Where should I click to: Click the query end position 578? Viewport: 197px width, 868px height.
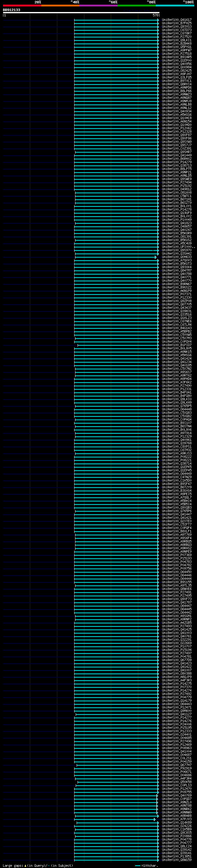155,15
